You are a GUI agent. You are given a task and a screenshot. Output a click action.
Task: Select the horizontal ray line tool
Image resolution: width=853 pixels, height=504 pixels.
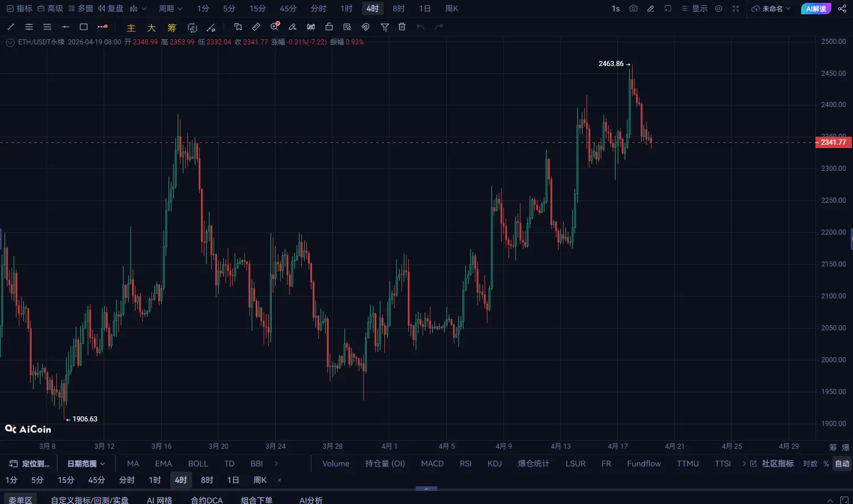(x=65, y=27)
